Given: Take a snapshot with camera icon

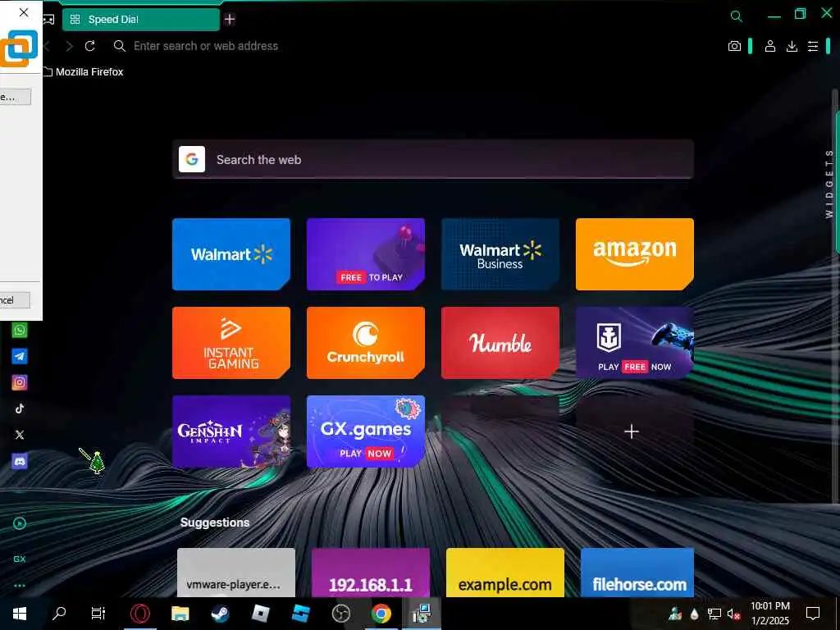Looking at the screenshot, I should point(734,46).
